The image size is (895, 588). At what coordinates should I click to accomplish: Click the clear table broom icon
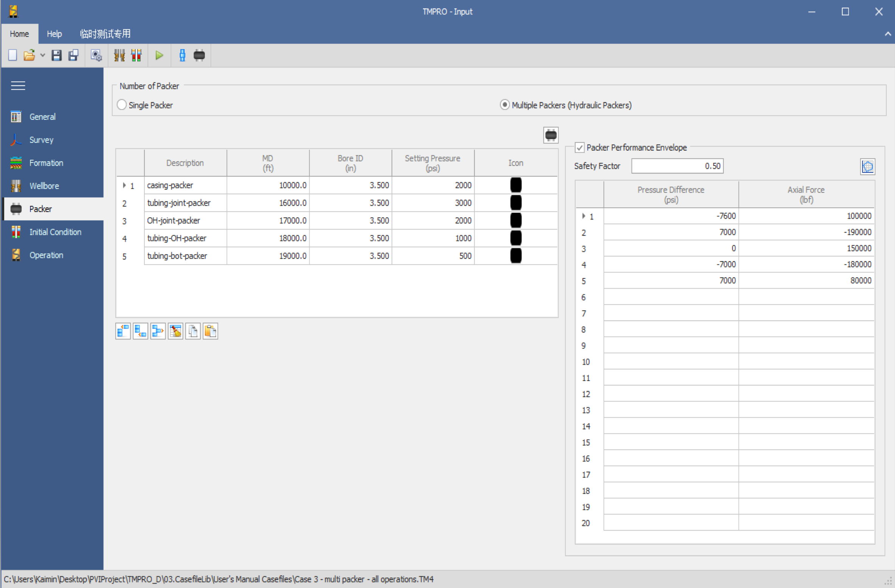coord(175,331)
